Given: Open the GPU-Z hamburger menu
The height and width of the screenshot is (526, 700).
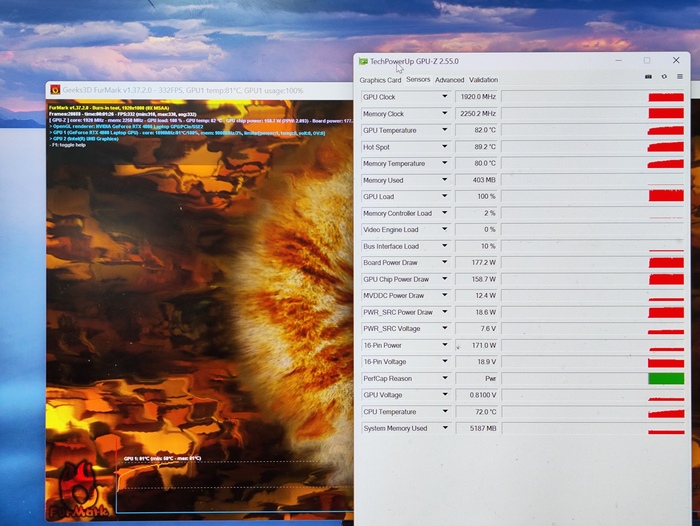Looking at the screenshot, I should tap(680, 76).
